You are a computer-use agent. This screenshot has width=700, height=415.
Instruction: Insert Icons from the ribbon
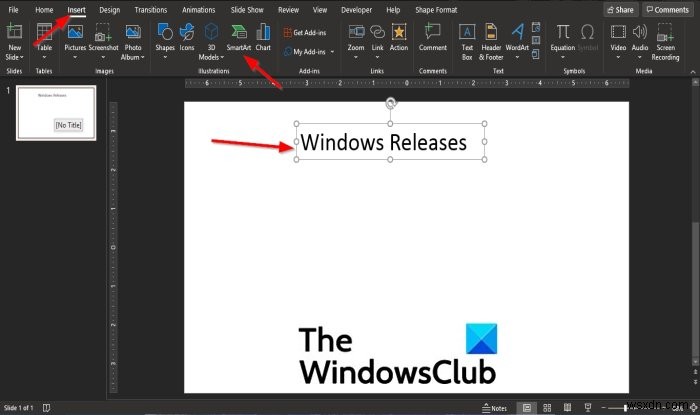coord(187,37)
